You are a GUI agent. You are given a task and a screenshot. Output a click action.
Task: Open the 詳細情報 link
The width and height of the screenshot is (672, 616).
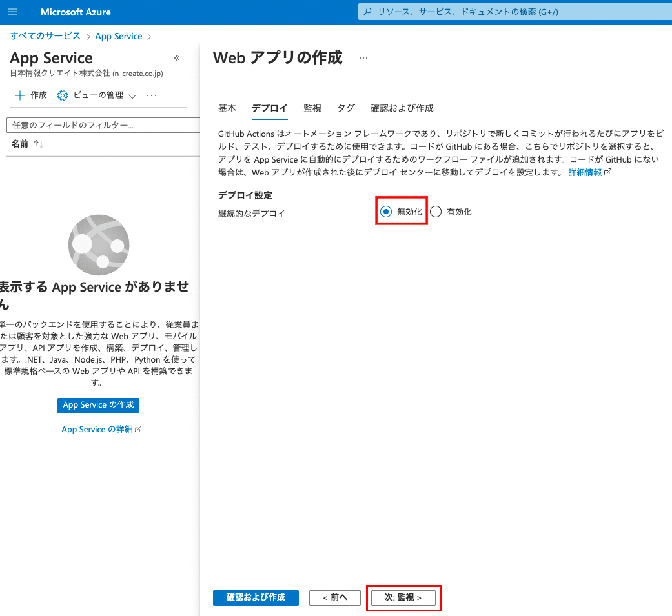coord(585,172)
